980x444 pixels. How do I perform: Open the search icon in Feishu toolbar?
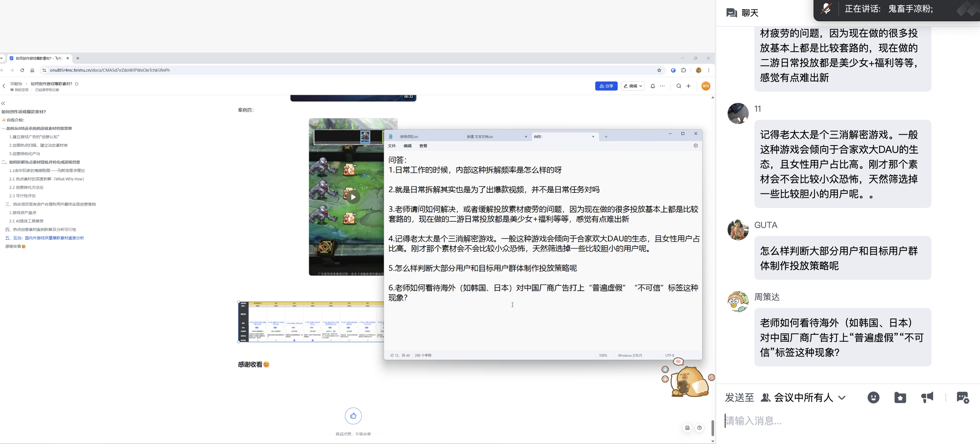pos(678,86)
